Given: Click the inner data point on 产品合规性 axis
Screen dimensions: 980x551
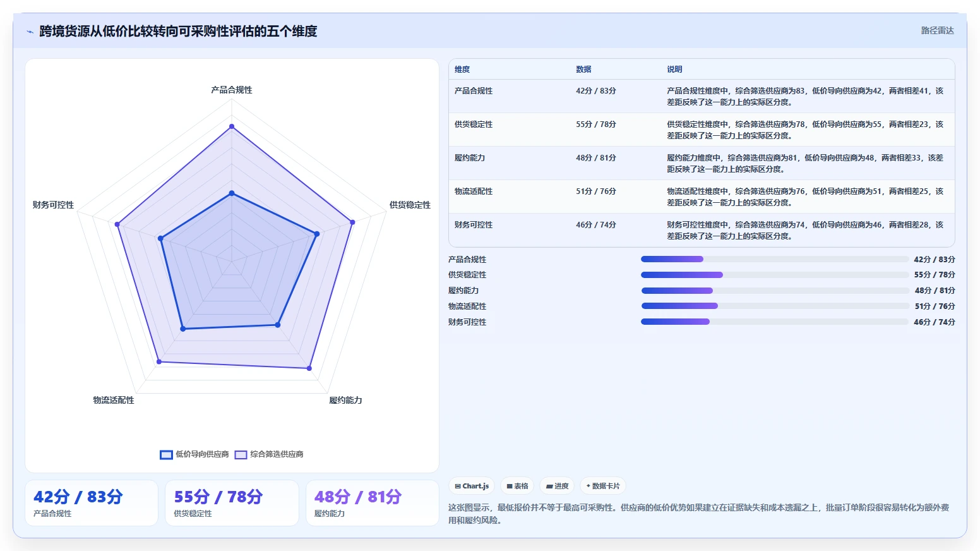Looking at the screenshot, I should pyautogui.click(x=232, y=193).
